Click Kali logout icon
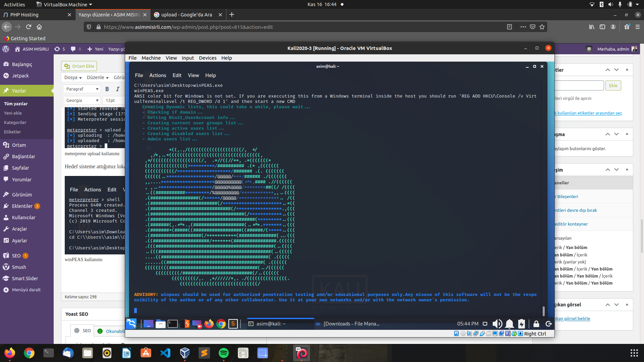This screenshot has width=644, height=362. pos(549,324)
